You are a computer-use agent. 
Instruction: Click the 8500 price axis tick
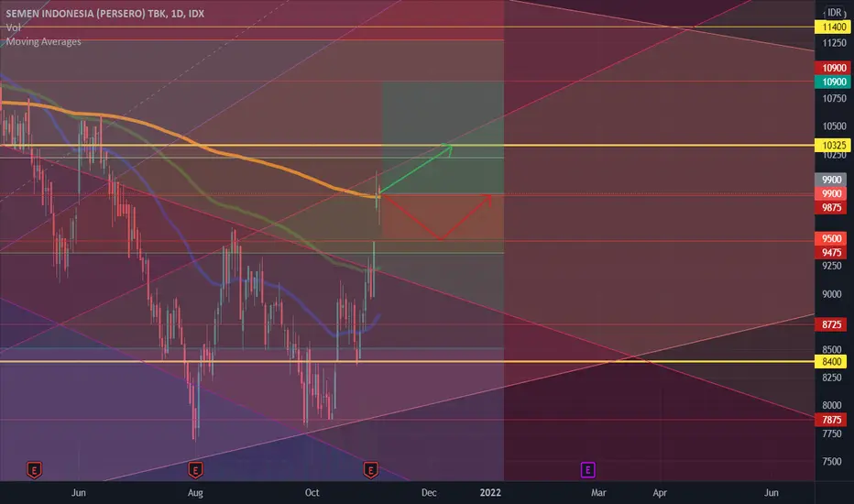pos(832,350)
